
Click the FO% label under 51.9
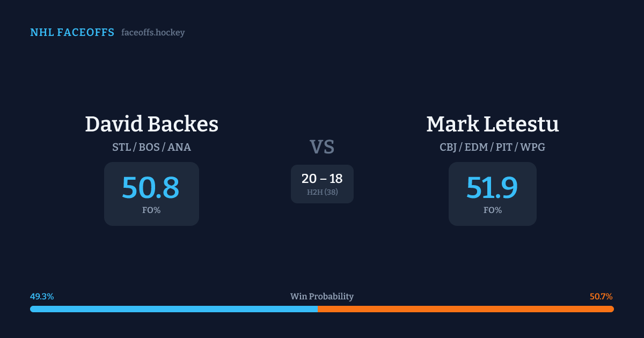(492, 210)
